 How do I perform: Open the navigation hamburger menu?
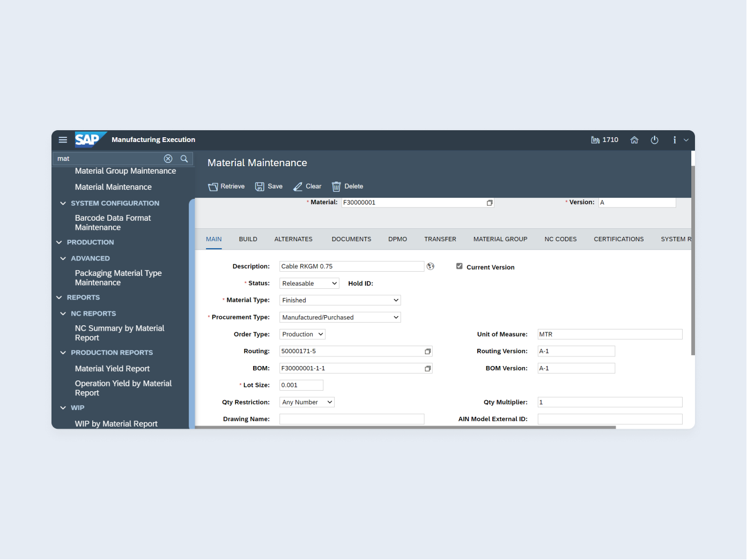[x=63, y=140]
